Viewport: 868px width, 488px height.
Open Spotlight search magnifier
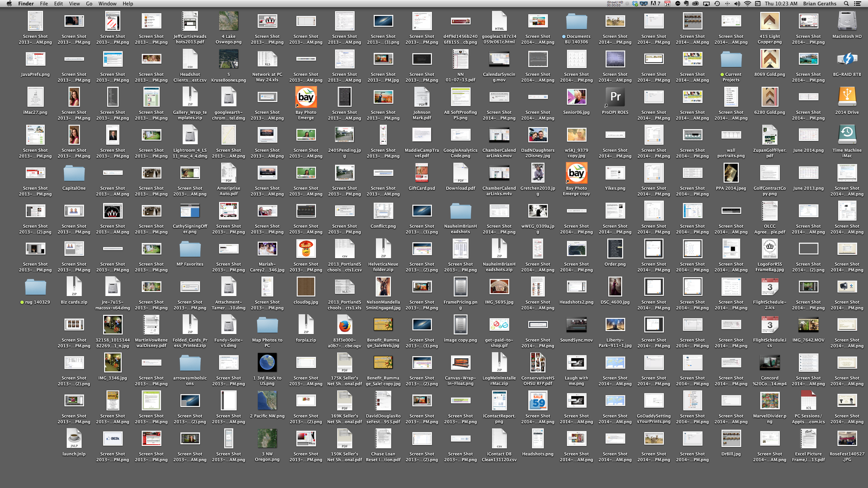[846, 3]
